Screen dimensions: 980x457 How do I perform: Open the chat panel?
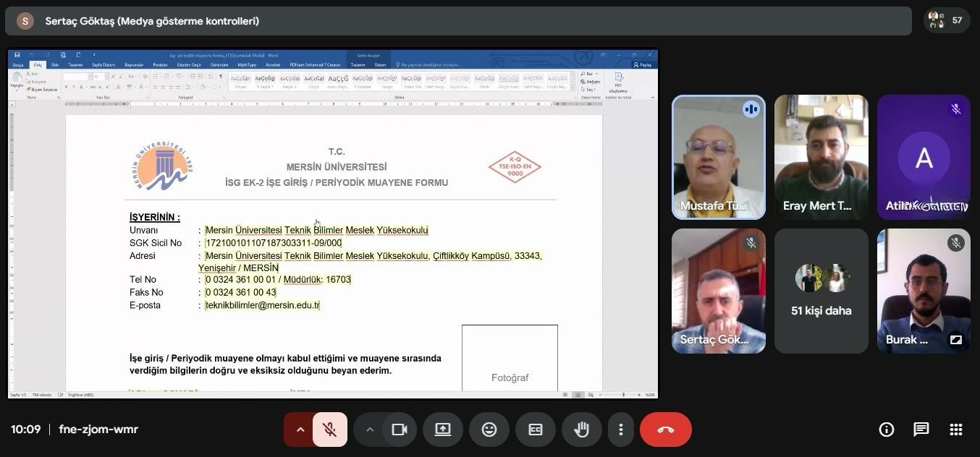[x=921, y=430]
